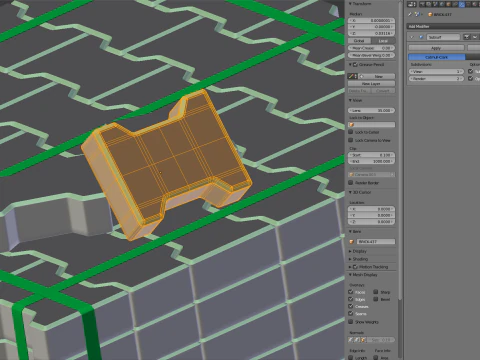Toggle checkbox right of View subdivisions field
This screenshot has height=360, width=480.
coord(470,71)
